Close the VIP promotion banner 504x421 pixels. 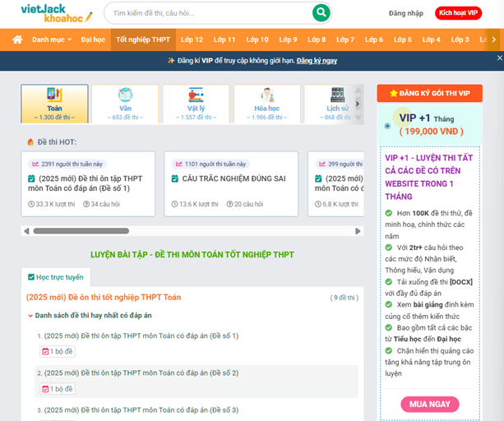(498, 59)
